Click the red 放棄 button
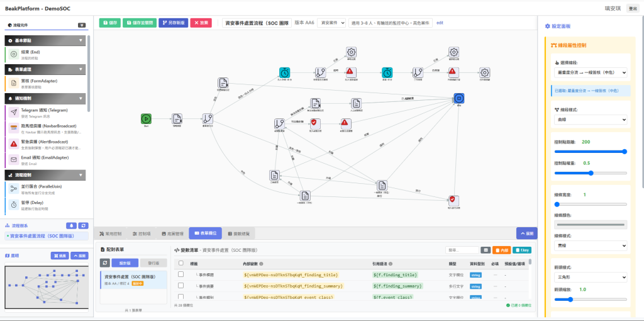Screen dimensions: 644x321 point(201,23)
